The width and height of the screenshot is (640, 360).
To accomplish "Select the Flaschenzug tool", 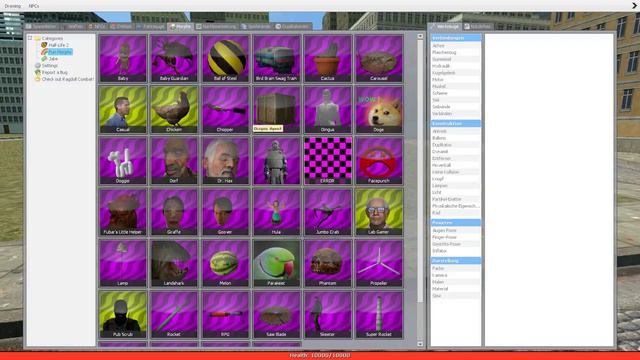I will coord(456,52).
